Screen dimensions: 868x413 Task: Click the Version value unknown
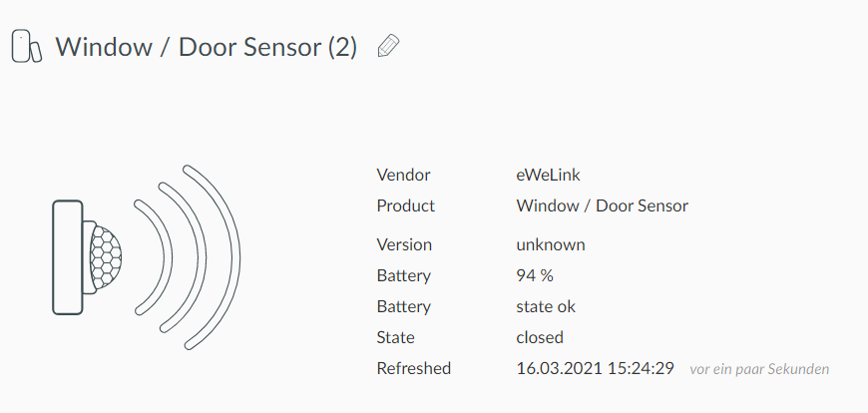pyautogui.click(x=551, y=244)
